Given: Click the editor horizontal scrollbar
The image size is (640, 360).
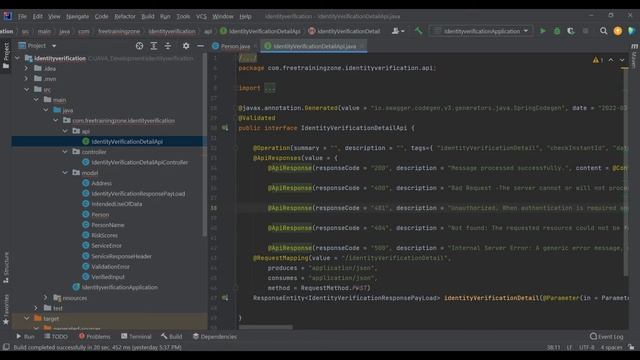Looking at the screenshot, I should point(265,327).
